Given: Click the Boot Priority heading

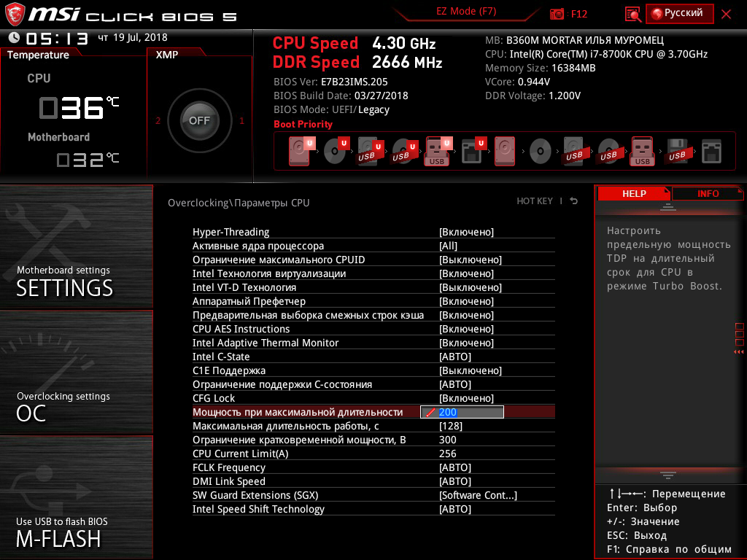Looking at the screenshot, I should pyautogui.click(x=303, y=124).
